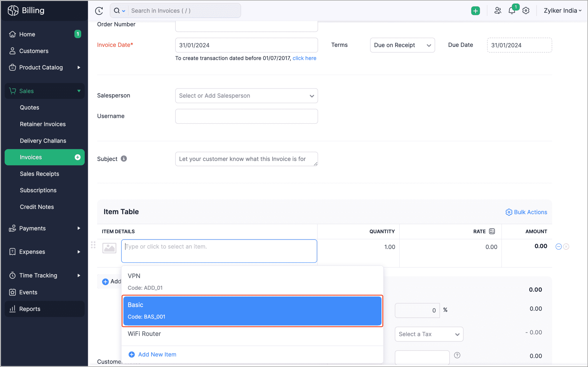588x367 pixels.
Task: Choose WiFi Router from item list
Action: 144,334
